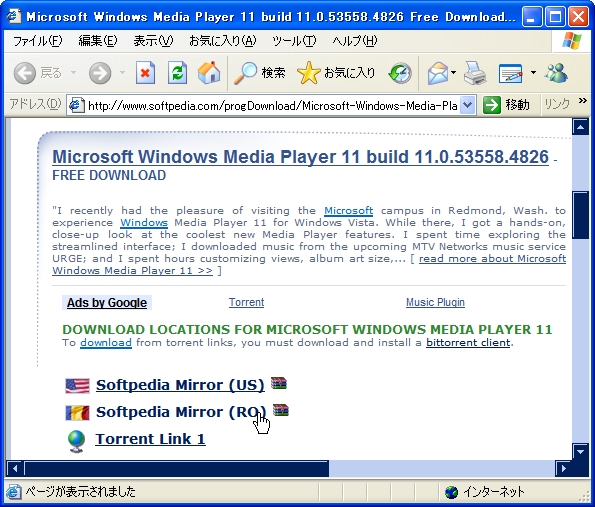Open the Edit icon dropdown arrow
This screenshot has width=595, height=507.
click(x=533, y=72)
